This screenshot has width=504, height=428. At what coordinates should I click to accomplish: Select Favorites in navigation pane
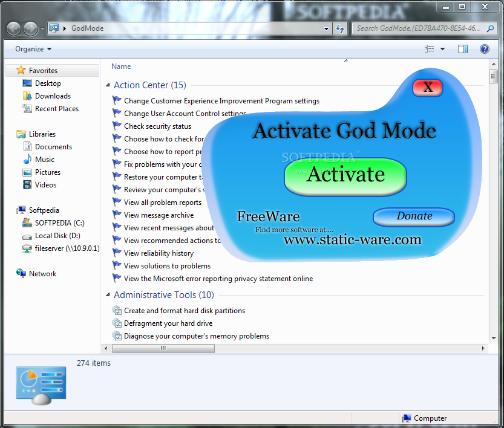click(43, 70)
